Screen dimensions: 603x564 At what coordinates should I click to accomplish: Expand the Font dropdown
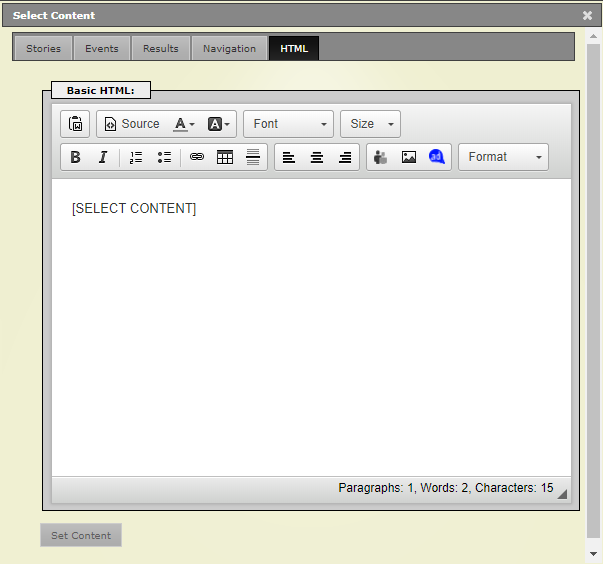[288, 124]
